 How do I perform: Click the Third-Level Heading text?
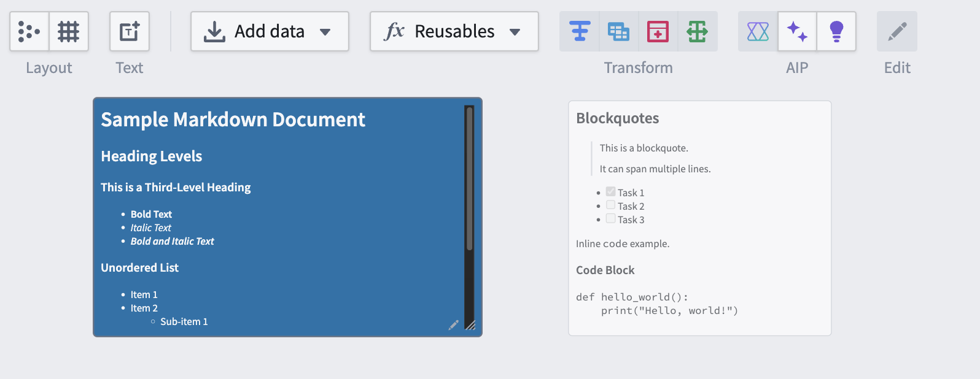pyautogui.click(x=176, y=188)
